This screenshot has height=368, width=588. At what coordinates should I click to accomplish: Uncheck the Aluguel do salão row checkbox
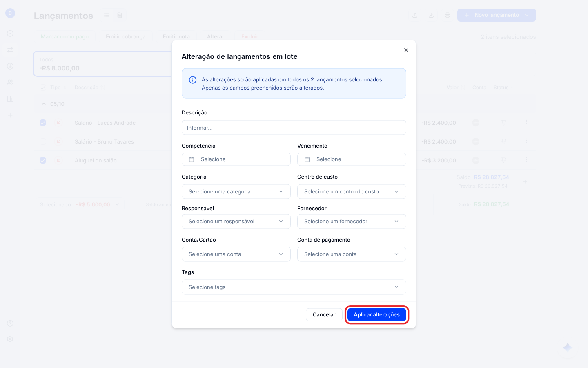click(43, 160)
